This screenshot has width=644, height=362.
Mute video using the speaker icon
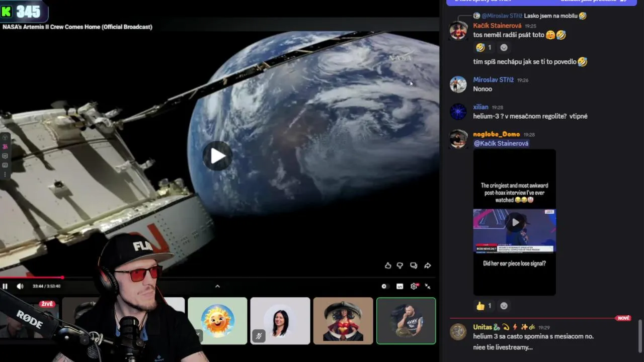point(20,286)
